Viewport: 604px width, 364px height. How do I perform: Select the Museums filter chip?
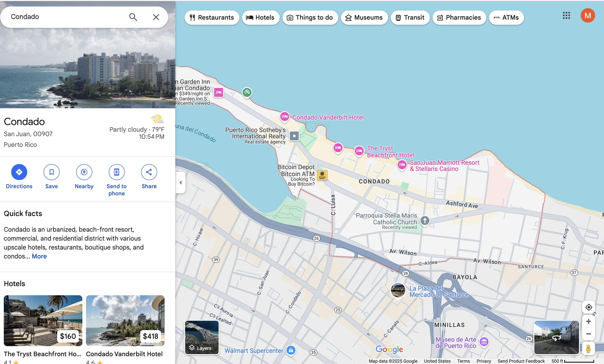click(x=364, y=18)
